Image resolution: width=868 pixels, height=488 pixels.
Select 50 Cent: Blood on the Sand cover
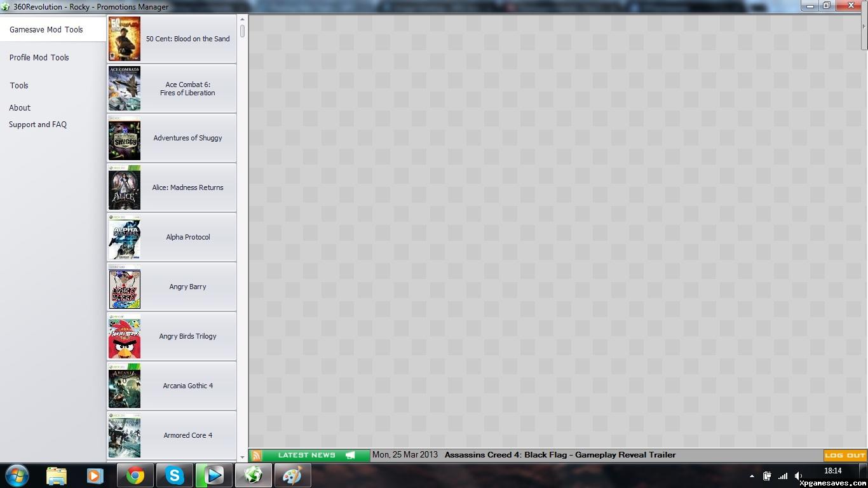click(x=125, y=39)
